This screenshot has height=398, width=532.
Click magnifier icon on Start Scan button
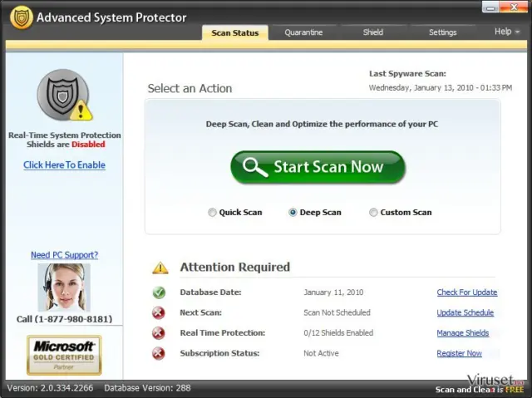click(255, 167)
